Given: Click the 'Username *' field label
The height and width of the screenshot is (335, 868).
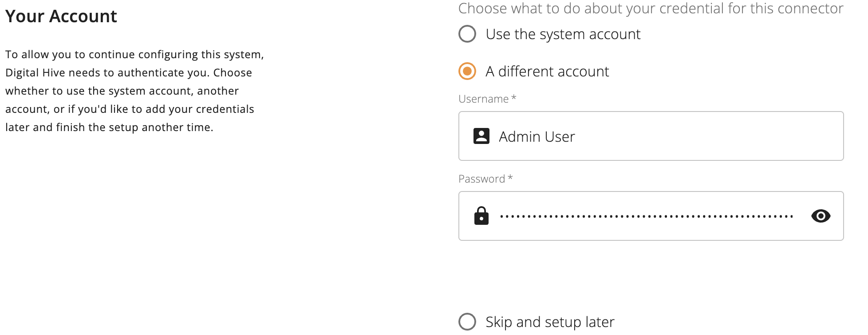Looking at the screenshot, I should 487,99.
